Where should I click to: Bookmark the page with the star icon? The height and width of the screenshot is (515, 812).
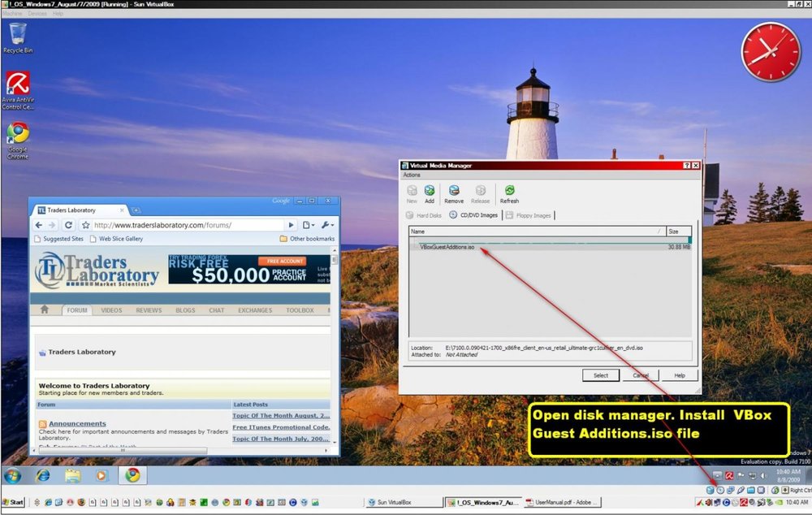click(x=86, y=225)
